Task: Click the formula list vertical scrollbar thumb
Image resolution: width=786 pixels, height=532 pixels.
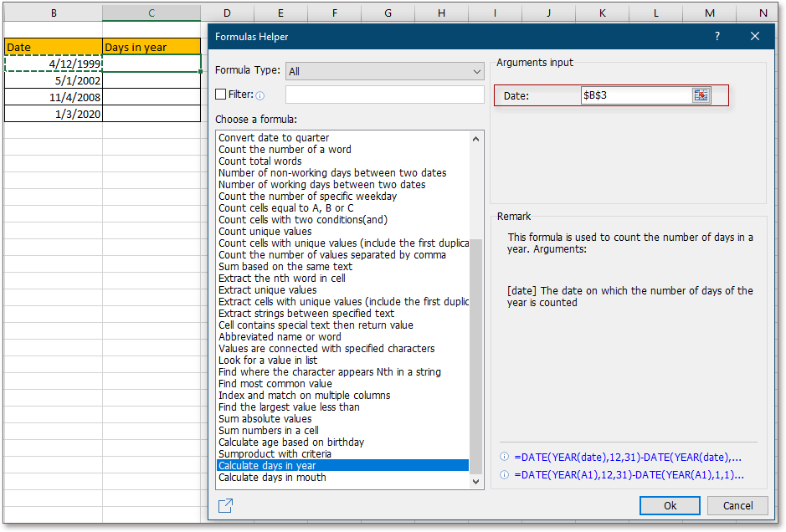Action: tap(476, 351)
